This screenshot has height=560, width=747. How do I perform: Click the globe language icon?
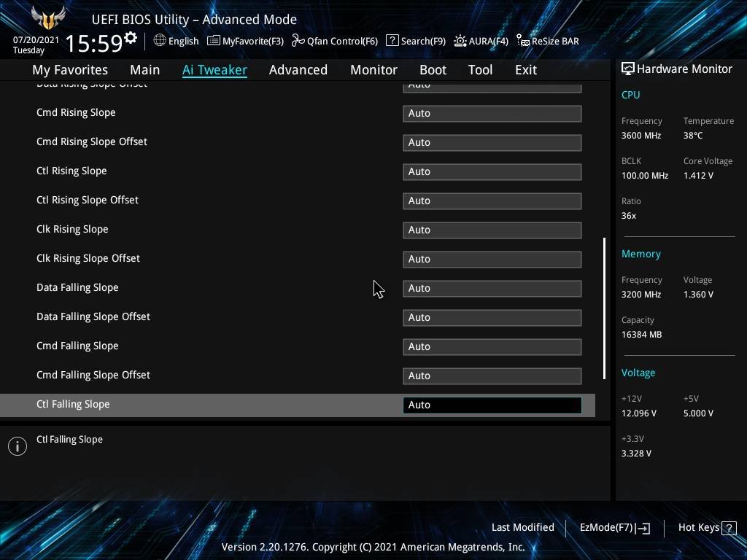pos(160,41)
